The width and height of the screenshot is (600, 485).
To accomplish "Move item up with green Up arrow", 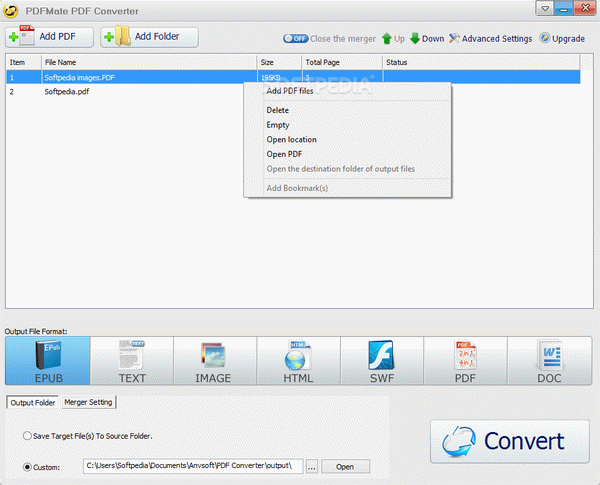I will click(393, 39).
